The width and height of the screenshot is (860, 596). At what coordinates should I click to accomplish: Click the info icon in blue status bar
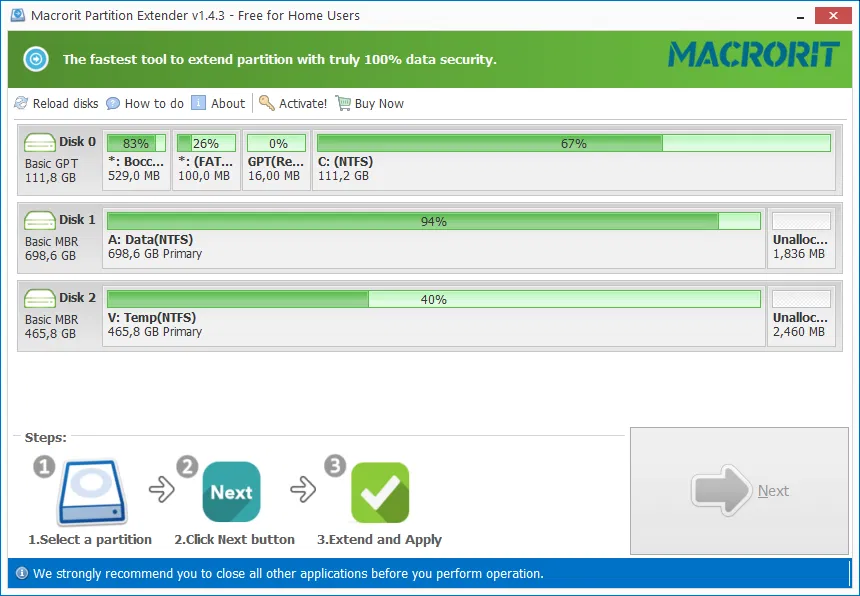pyautogui.click(x=21, y=574)
